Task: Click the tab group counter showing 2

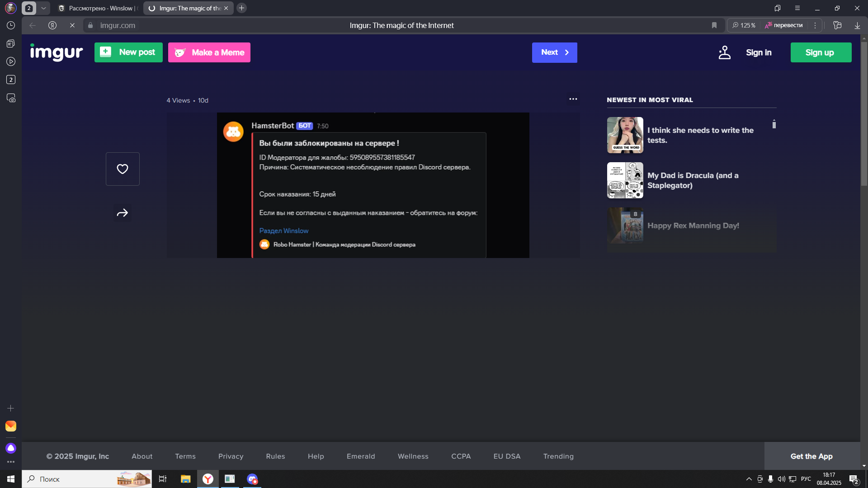Action: coord(29,8)
